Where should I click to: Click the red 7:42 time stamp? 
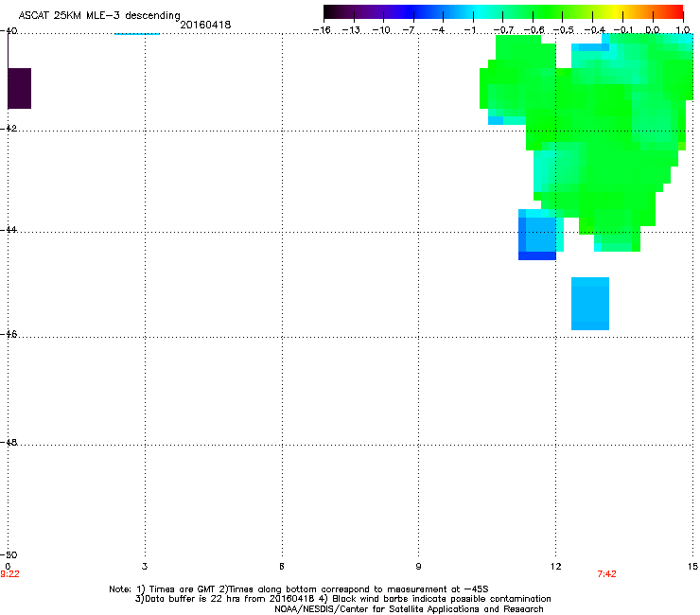pyautogui.click(x=606, y=574)
